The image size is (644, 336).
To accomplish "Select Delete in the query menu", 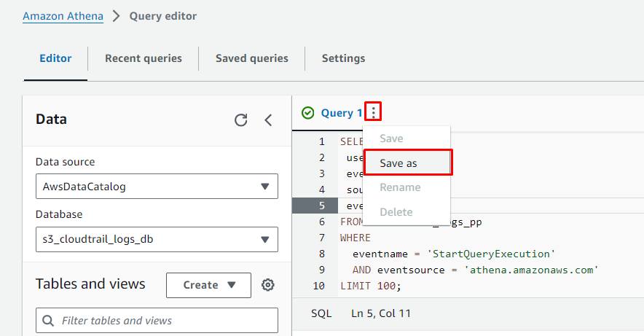I will click(396, 212).
